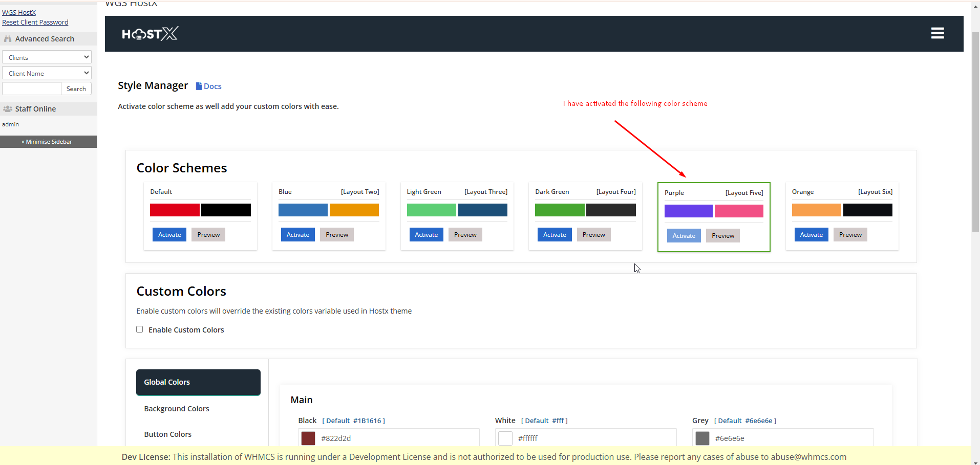Select the Global Colors tab
Viewport: 980px width, 465px height.
198,382
